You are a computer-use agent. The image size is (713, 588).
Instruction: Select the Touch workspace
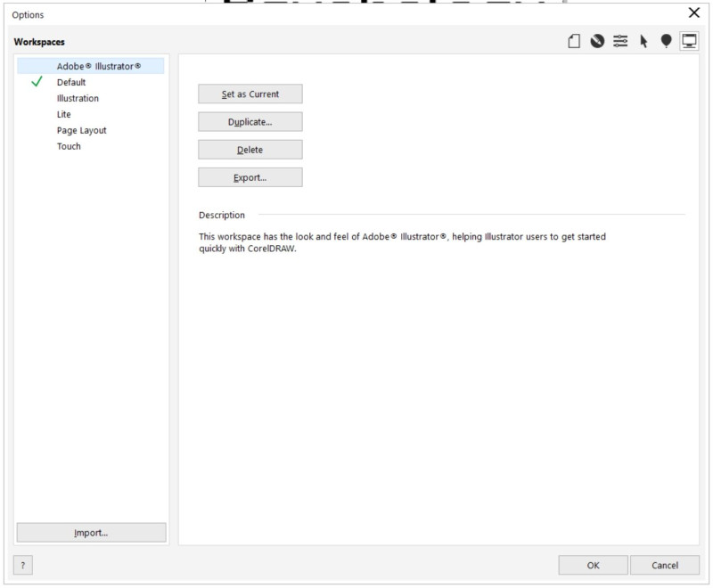pos(91,146)
